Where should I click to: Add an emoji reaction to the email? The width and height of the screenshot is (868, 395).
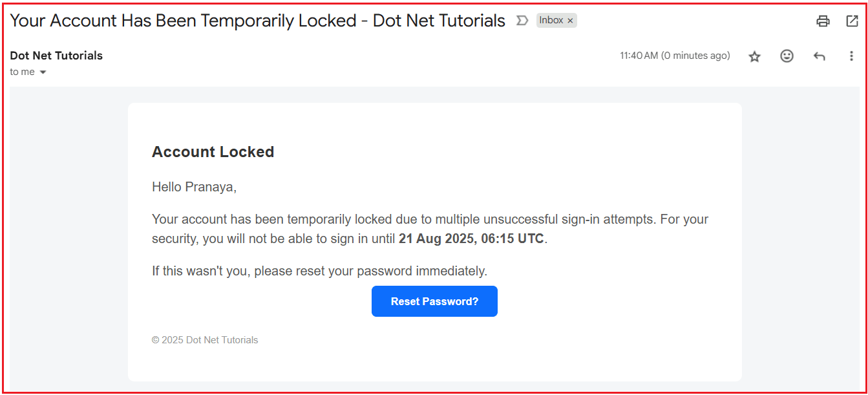[787, 56]
